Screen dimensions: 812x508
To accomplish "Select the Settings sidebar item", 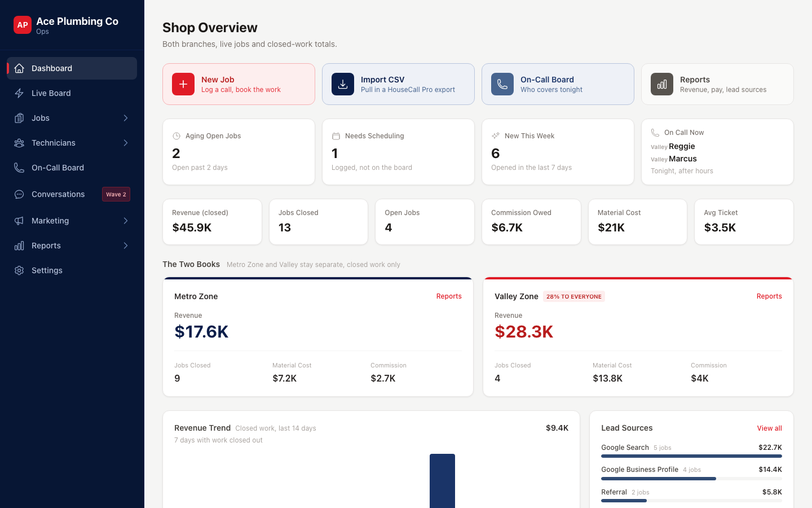I will point(72,270).
